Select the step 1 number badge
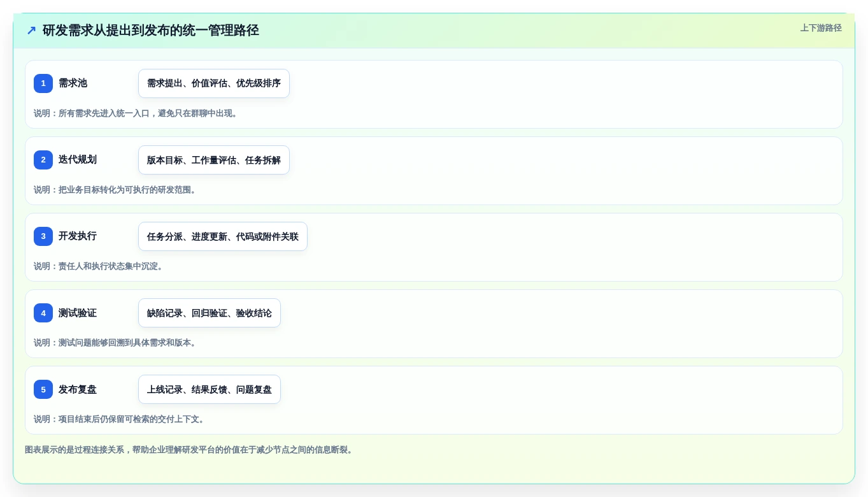The image size is (868, 497). point(43,83)
